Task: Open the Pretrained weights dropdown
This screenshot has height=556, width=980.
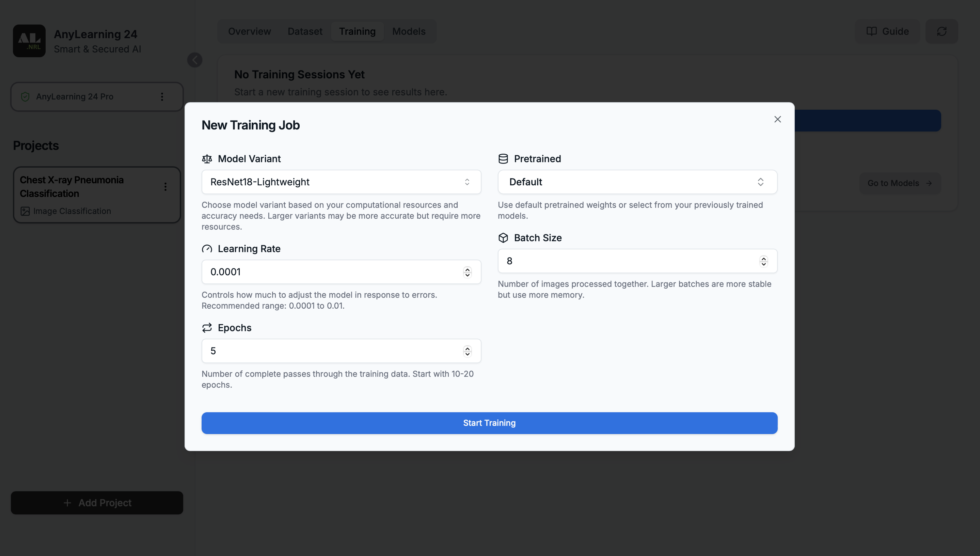Action: [637, 182]
